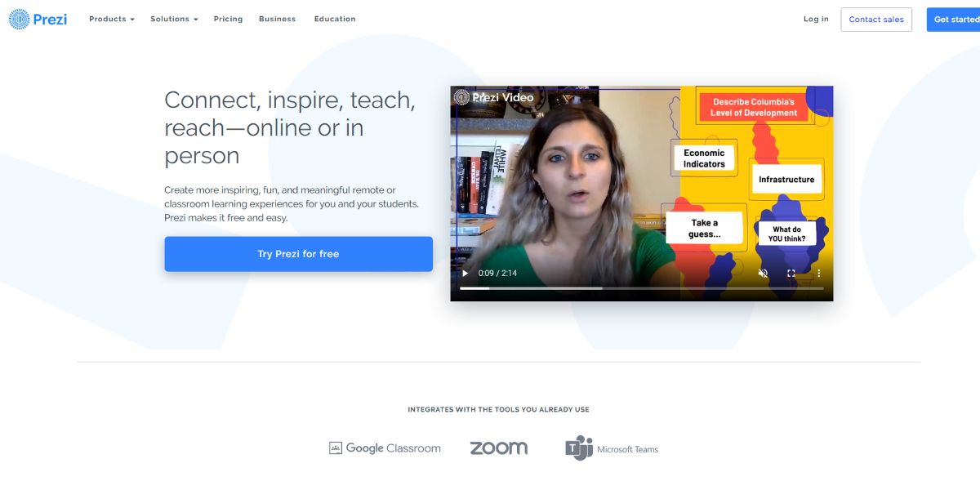Click the Get started button

coord(953,20)
